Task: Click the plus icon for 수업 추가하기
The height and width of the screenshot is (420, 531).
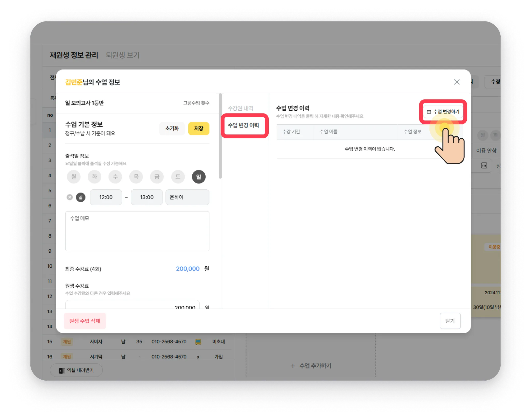Action: [293, 366]
